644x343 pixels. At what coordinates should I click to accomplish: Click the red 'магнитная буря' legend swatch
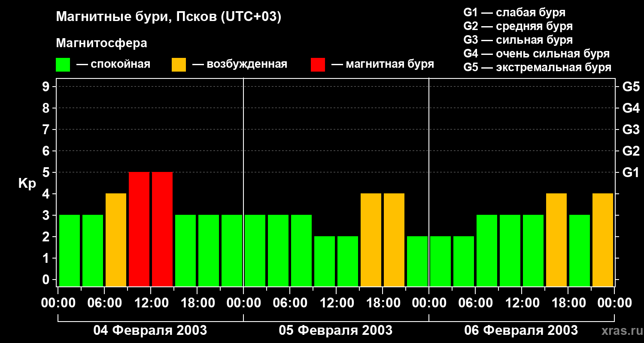click(318, 65)
